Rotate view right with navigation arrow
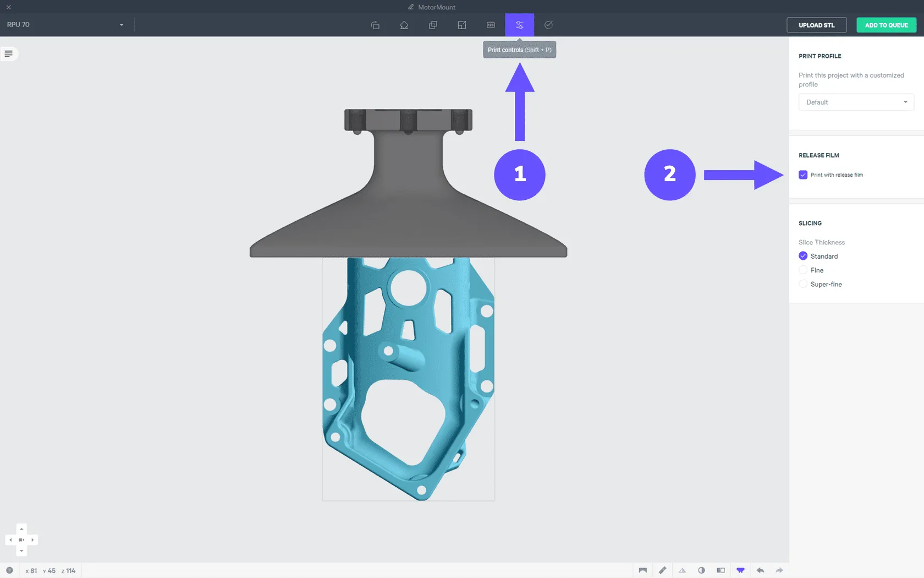 pyautogui.click(x=32, y=540)
